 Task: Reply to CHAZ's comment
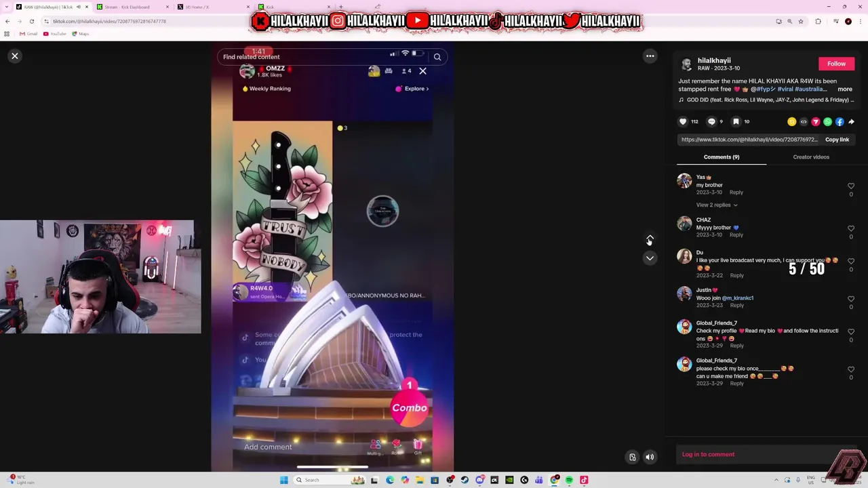736,235
